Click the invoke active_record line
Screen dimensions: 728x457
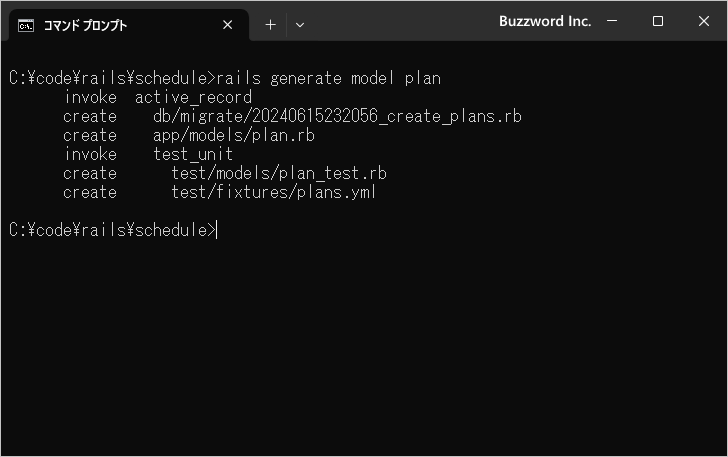[x=158, y=98]
